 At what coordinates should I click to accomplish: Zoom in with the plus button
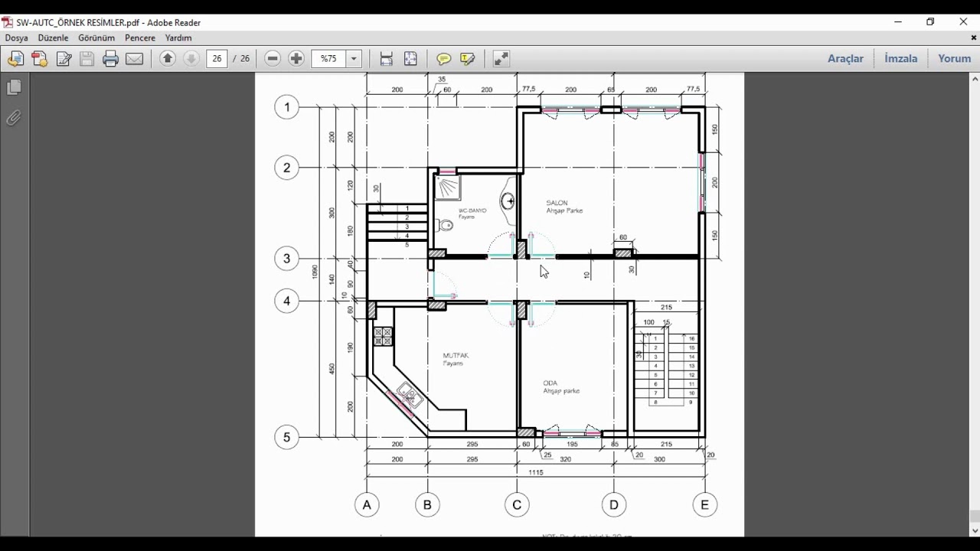coord(296,58)
